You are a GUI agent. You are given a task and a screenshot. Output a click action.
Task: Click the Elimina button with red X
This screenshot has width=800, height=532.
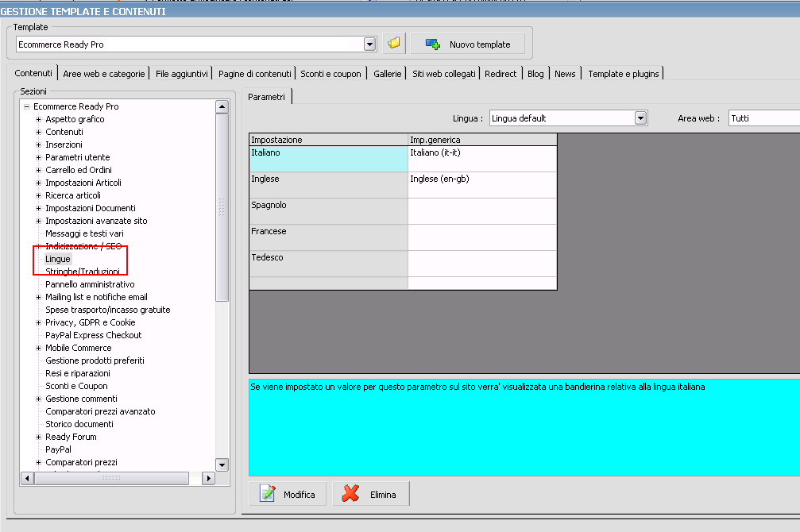pos(371,494)
